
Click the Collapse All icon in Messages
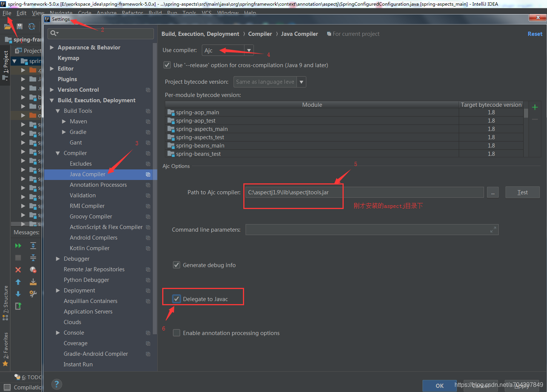33,258
